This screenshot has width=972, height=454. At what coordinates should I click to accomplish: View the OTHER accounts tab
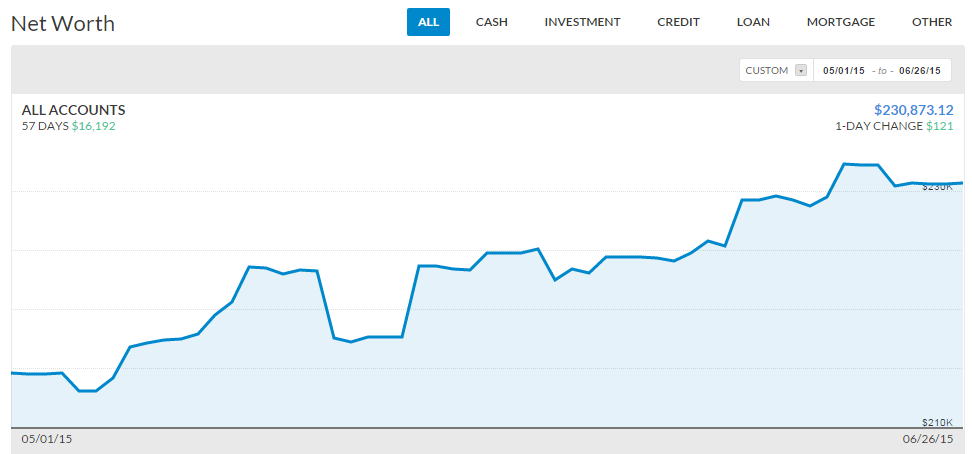[x=932, y=22]
